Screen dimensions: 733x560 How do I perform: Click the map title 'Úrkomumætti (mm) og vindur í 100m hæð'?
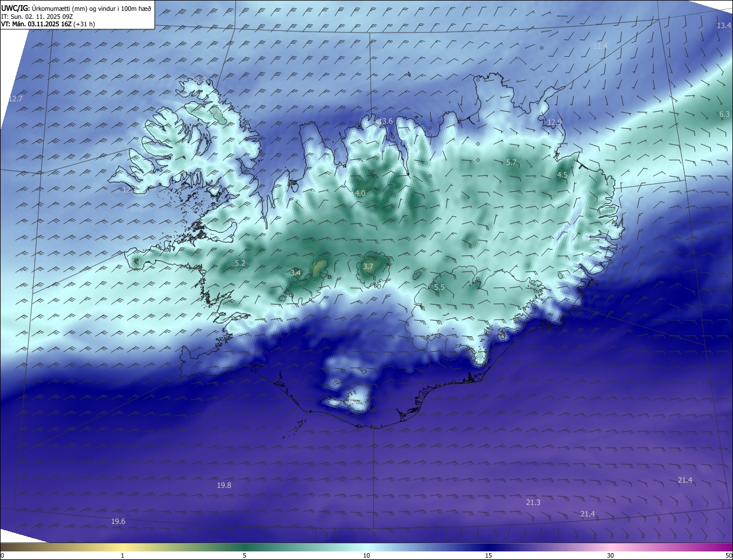click(92, 8)
